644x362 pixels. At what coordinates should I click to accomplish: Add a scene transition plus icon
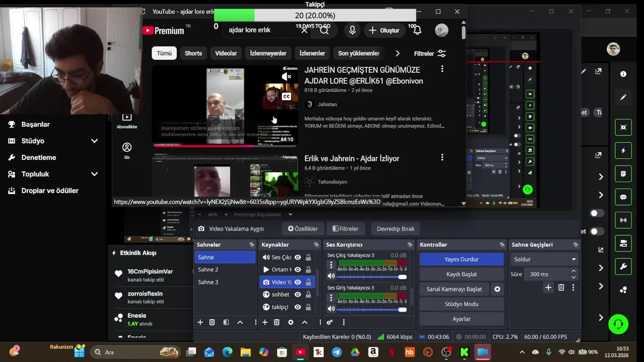(548, 288)
